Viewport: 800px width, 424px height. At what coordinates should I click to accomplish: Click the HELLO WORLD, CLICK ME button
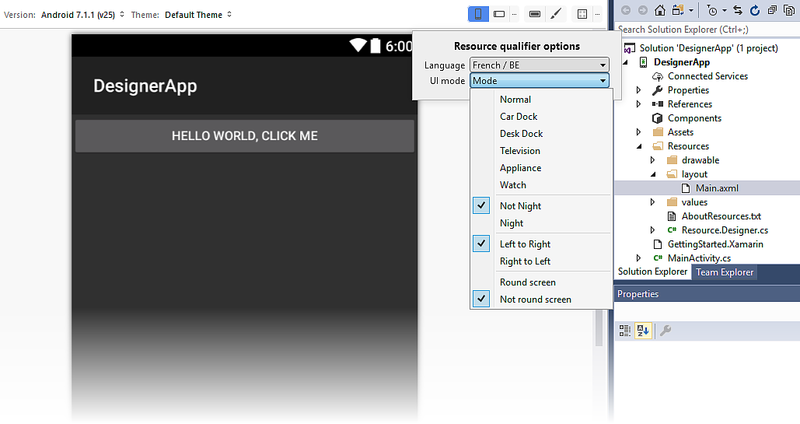tap(245, 136)
